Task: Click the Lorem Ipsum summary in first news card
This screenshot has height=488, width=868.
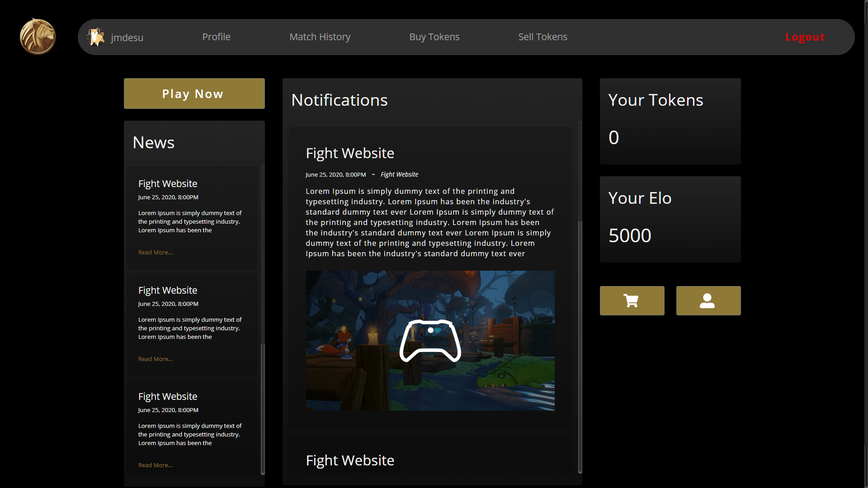Action: click(x=190, y=221)
